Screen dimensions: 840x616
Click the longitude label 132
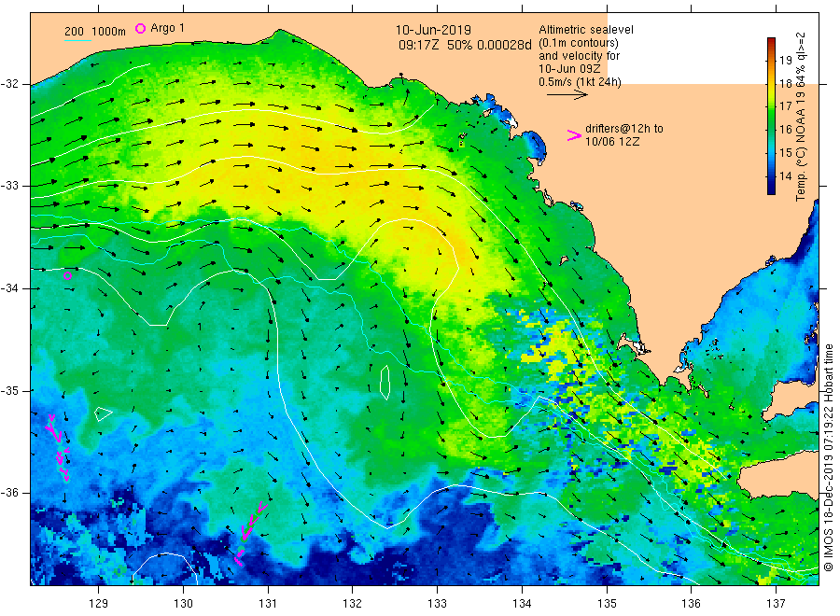(353, 604)
